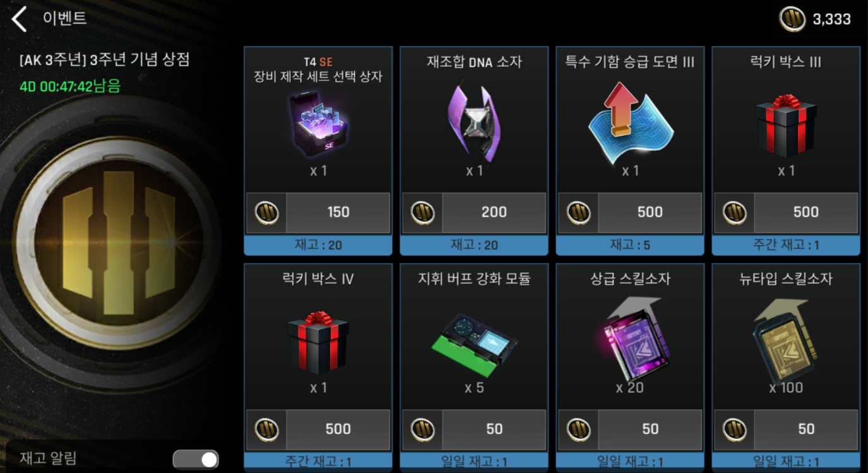
Task: Buy 상급 스킬소자 for 50 coins
Action: point(630,430)
